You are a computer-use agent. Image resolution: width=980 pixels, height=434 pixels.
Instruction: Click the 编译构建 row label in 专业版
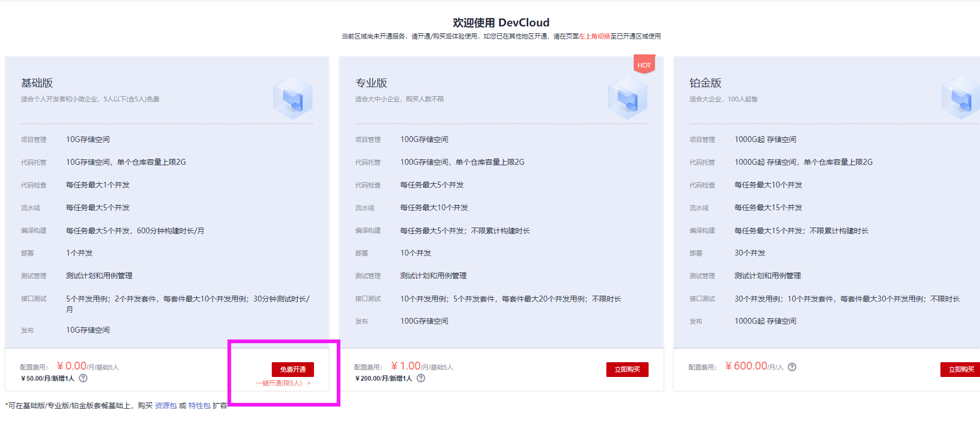(368, 231)
